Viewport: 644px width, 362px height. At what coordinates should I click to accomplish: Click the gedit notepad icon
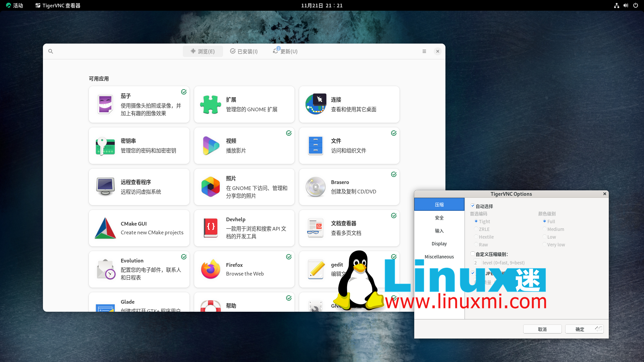coord(316,269)
